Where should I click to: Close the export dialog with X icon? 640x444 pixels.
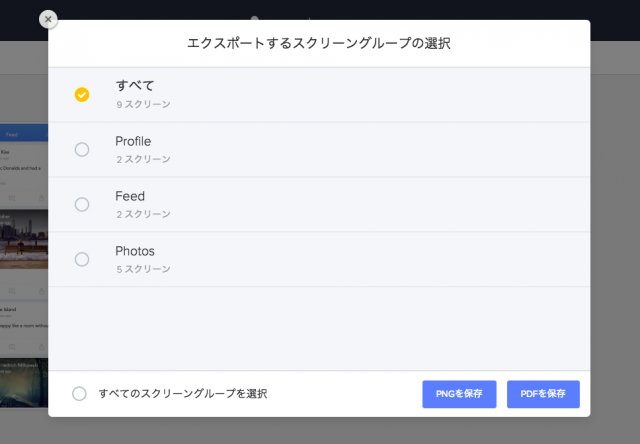click(48, 19)
